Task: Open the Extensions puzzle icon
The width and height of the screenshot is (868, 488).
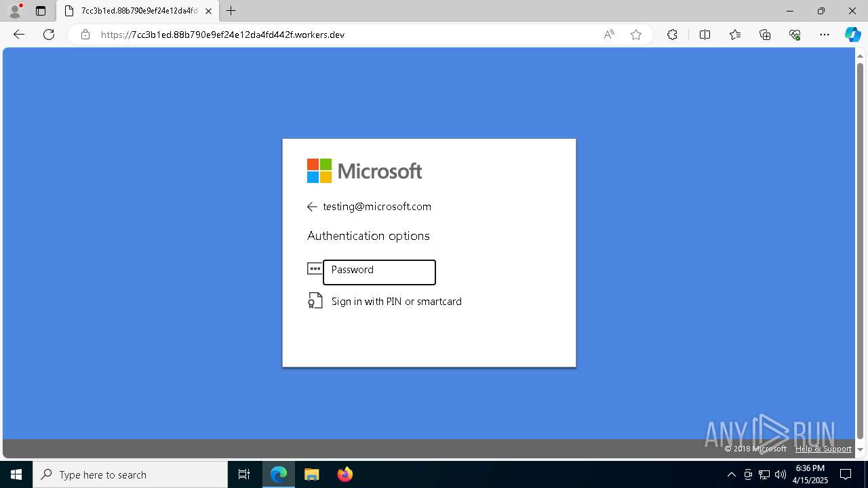Action: click(x=672, y=35)
